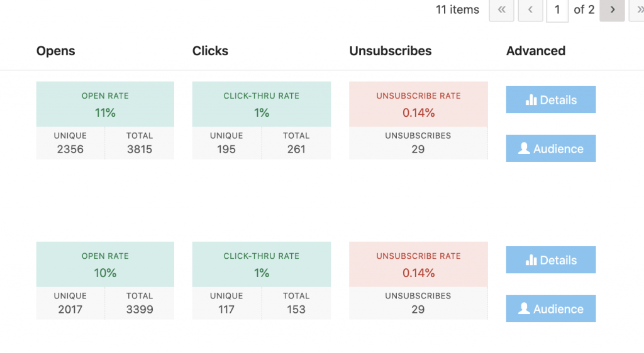Image resolution: width=644 pixels, height=353 pixels.
Task: Open Audience for the 10% open rate campaign
Action: 551,309
